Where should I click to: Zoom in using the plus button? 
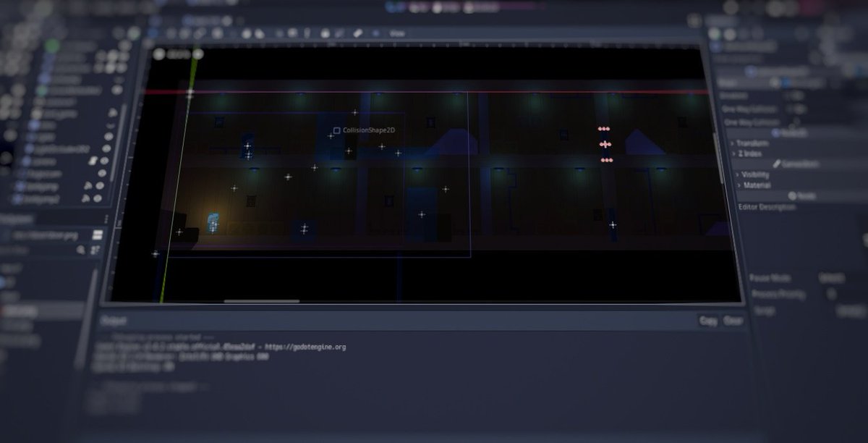197,54
